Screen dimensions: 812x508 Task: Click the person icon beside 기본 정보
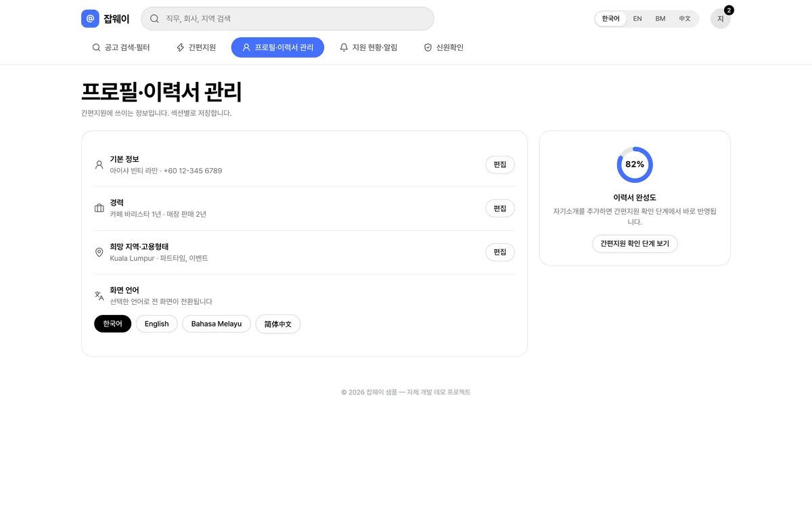pyautogui.click(x=99, y=165)
